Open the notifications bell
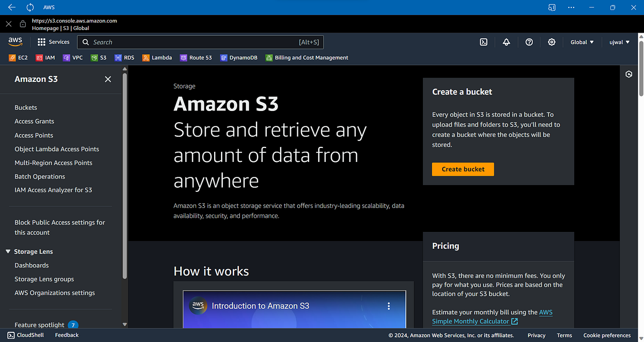 (x=506, y=42)
